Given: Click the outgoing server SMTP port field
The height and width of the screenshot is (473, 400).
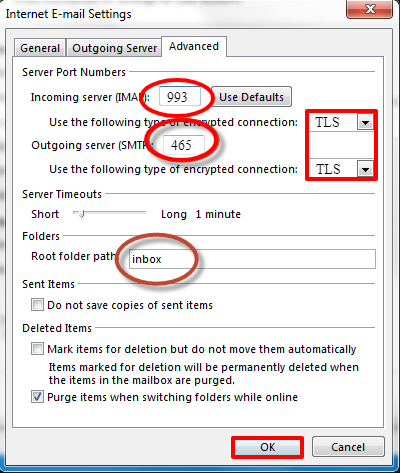Looking at the screenshot, I should 184,145.
